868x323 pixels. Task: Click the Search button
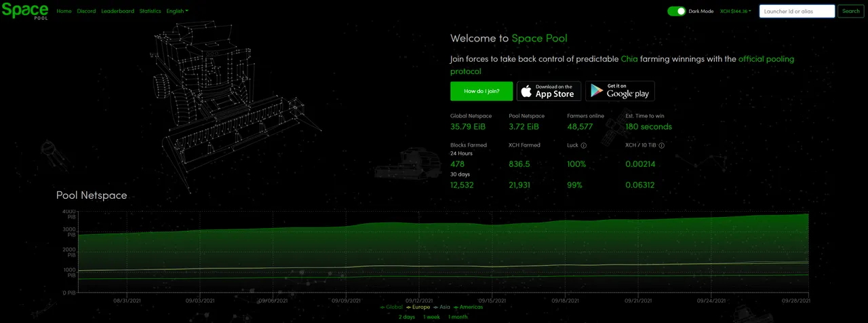(x=851, y=11)
